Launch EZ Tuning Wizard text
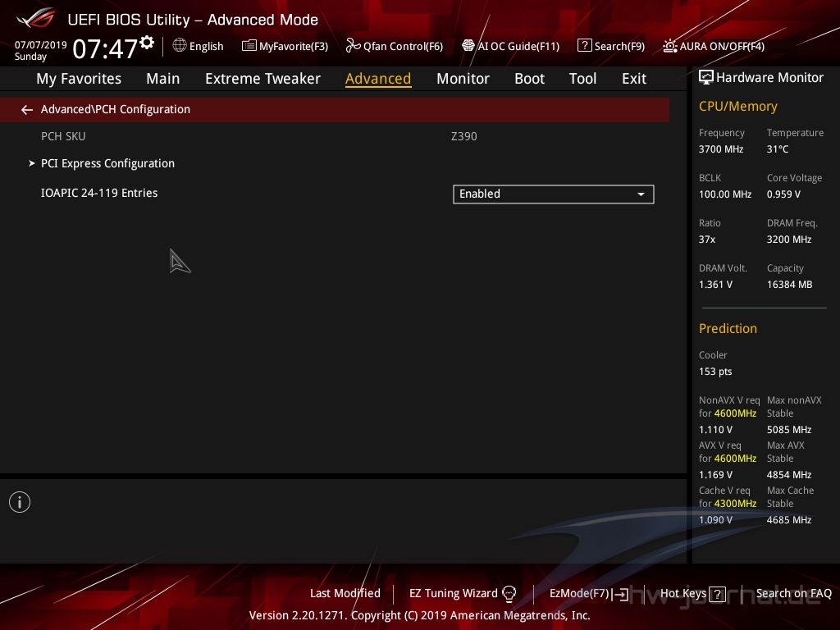The image size is (840, 630). click(453, 593)
